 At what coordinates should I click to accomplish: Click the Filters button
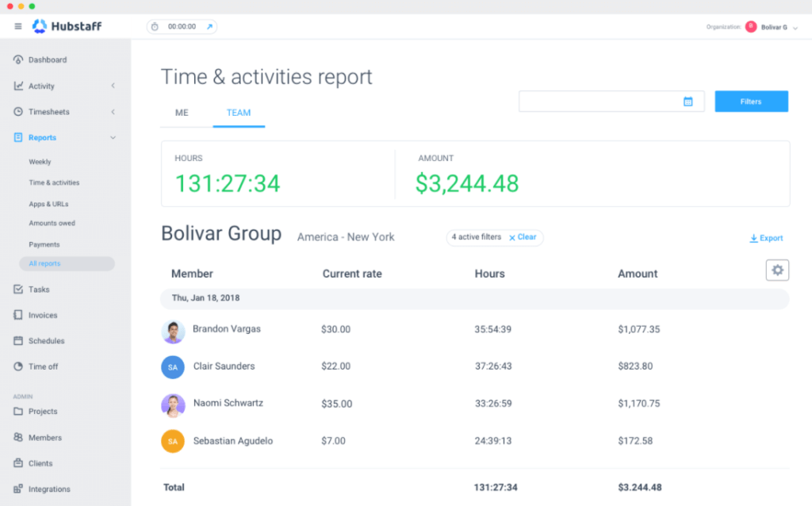(752, 102)
